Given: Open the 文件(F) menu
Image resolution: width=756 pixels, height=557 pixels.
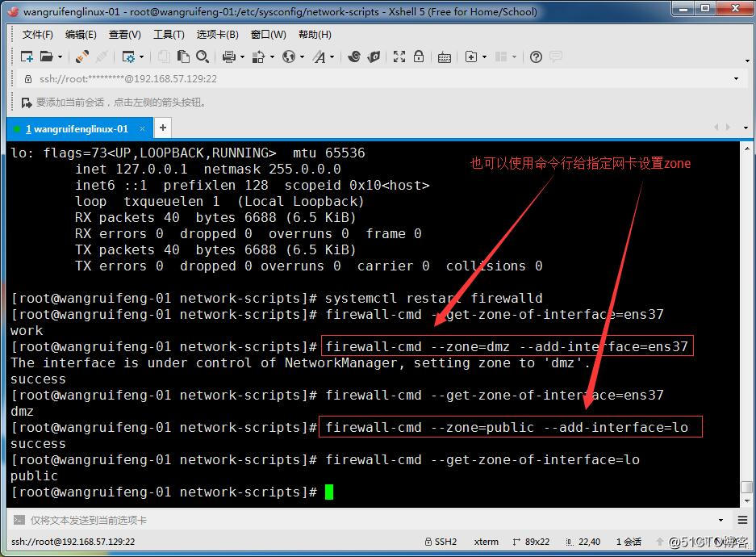Looking at the screenshot, I should pyautogui.click(x=38, y=34).
